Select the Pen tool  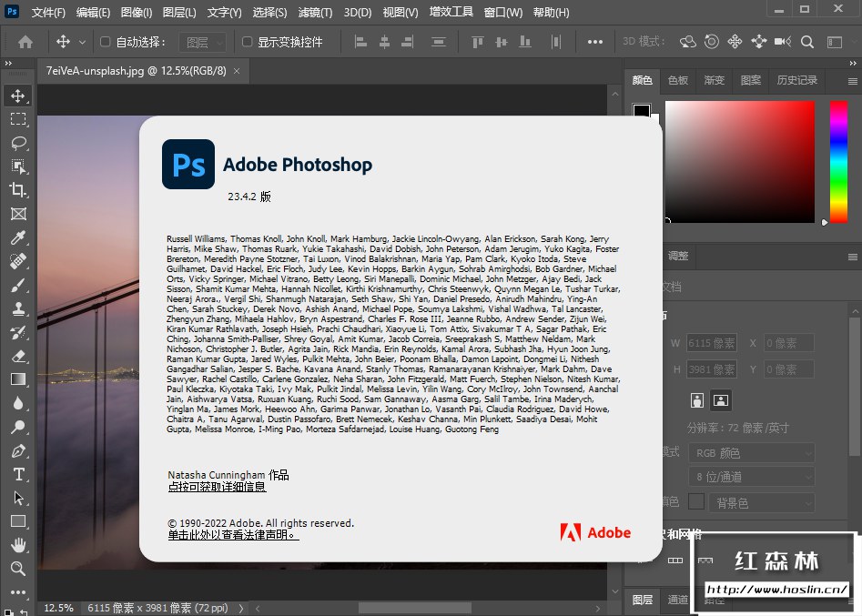click(18, 450)
